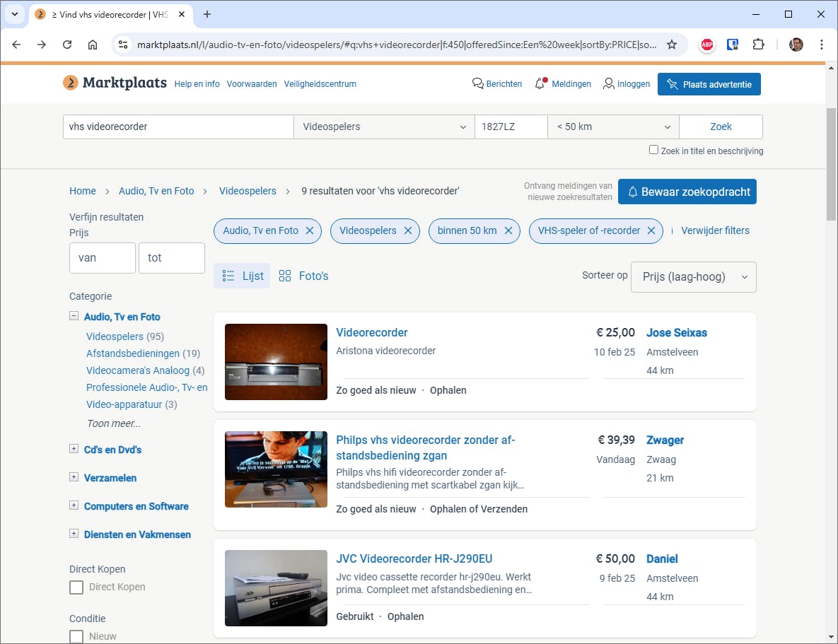Open the Prijs (laag-hoog) sort dropdown

(x=693, y=277)
